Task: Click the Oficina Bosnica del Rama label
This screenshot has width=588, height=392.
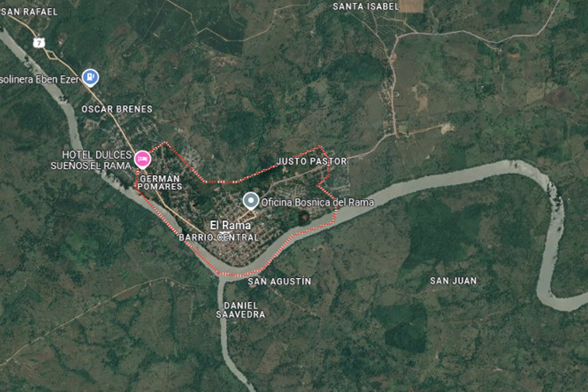Action: click(x=318, y=202)
